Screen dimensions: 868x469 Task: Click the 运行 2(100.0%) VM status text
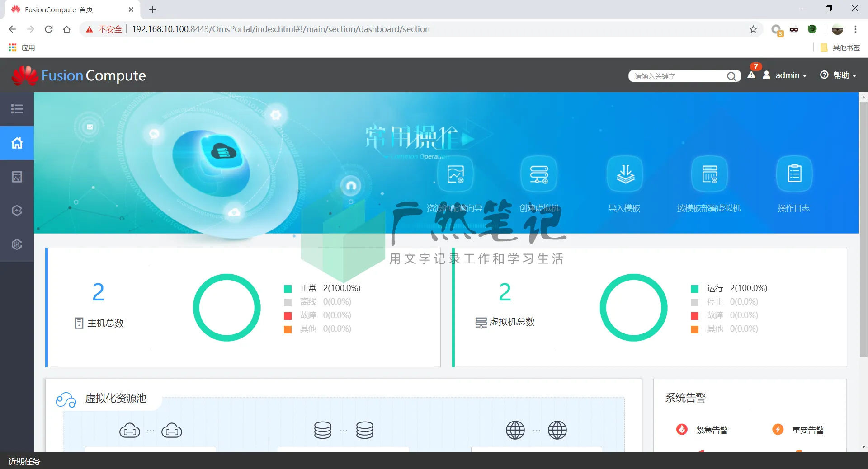(737, 288)
